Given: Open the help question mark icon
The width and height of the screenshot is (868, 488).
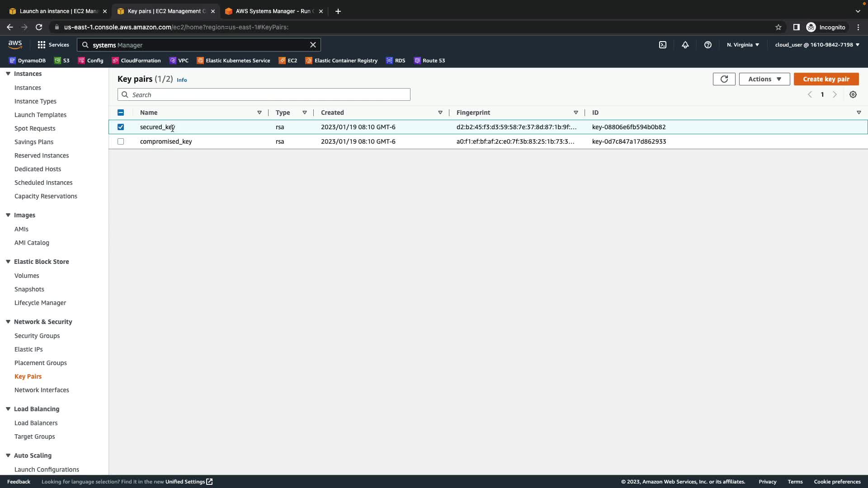Looking at the screenshot, I should 708,45.
